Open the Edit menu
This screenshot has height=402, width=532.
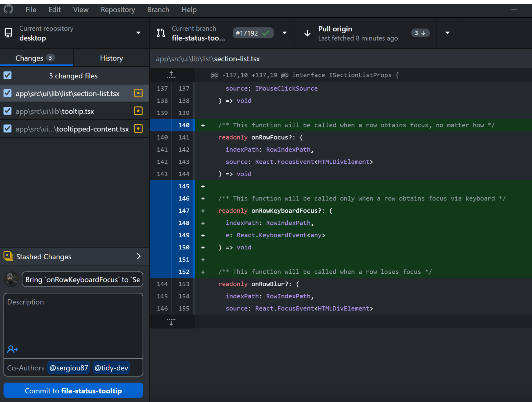pos(55,10)
